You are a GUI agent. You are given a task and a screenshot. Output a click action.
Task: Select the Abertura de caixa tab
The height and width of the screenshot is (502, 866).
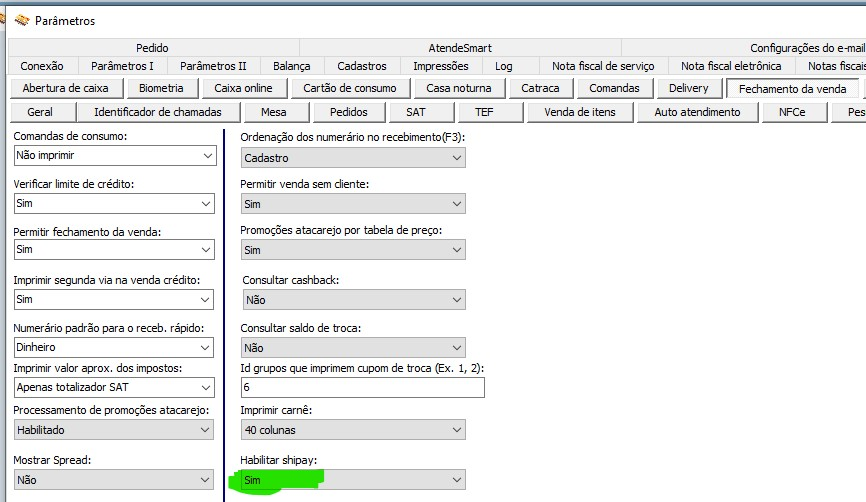pos(65,88)
